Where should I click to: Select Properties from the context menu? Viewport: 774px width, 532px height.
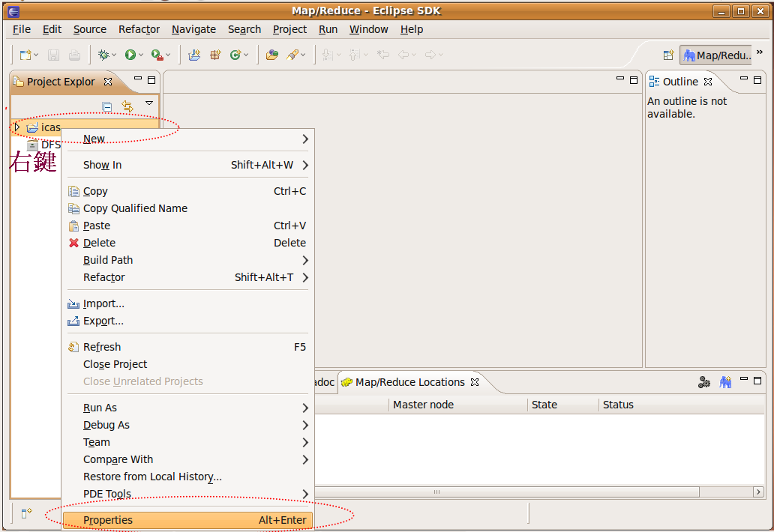coord(107,519)
